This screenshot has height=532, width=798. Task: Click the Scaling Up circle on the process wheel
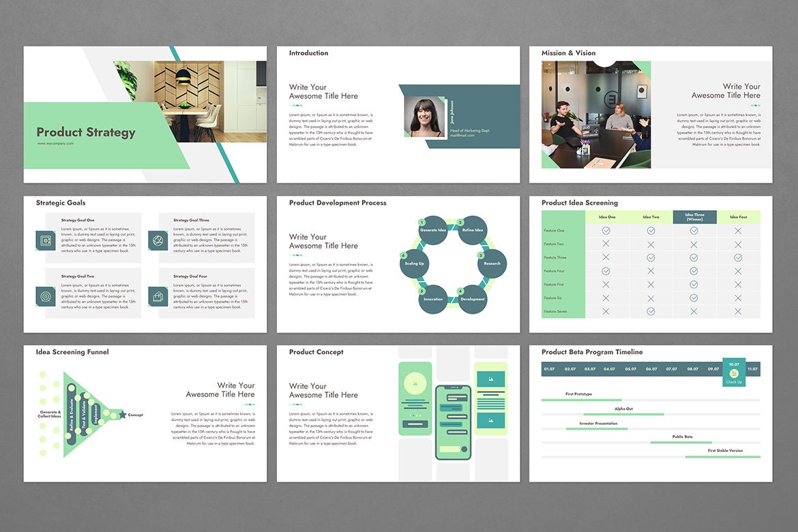click(413, 263)
